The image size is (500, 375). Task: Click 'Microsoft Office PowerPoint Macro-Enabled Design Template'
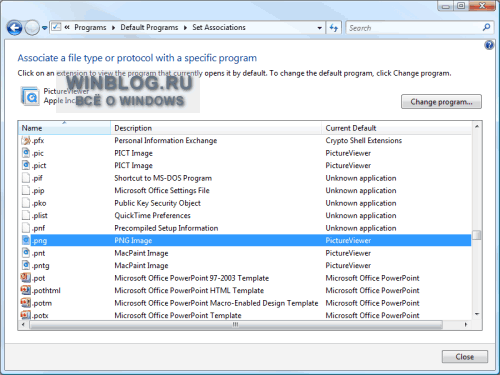[216, 303]
